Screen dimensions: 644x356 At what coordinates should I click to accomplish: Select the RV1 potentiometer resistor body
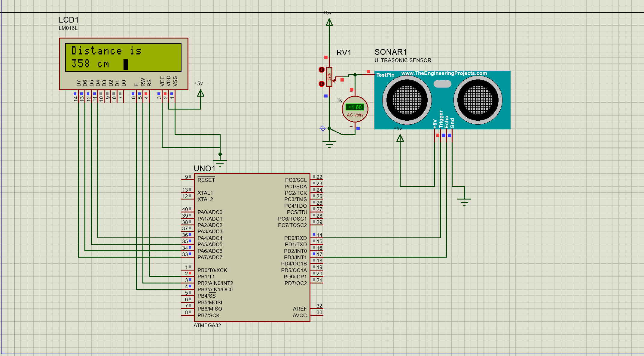[x=329, y=77]
